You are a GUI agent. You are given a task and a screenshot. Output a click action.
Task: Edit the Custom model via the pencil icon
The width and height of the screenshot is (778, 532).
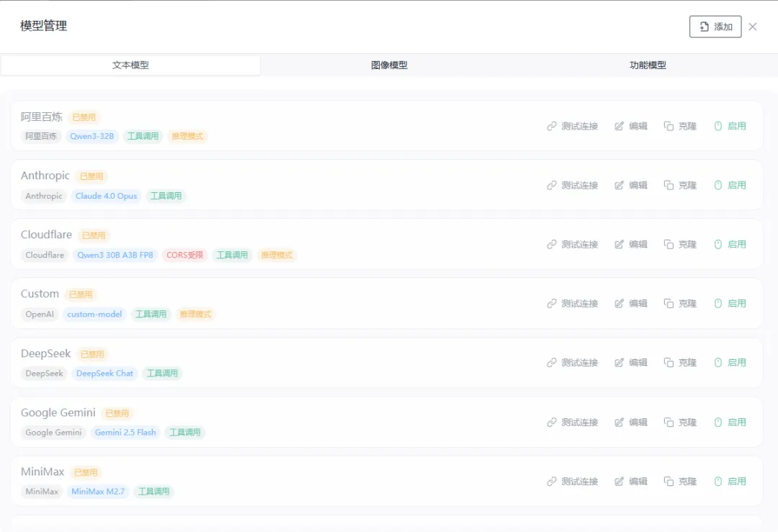pos(619,303)
